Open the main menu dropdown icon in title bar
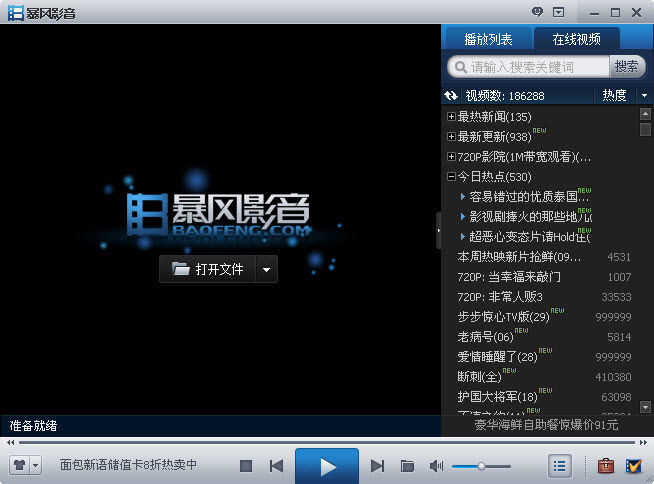This screenshot has width=654, height=484. point(558,13)
